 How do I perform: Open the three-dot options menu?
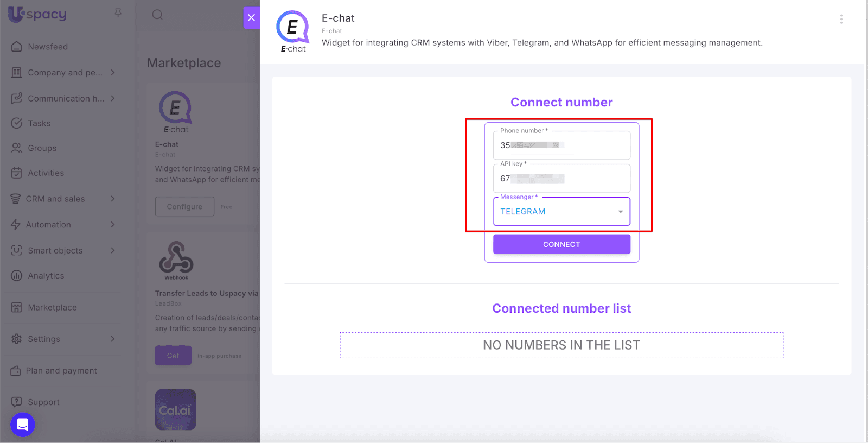841,19
